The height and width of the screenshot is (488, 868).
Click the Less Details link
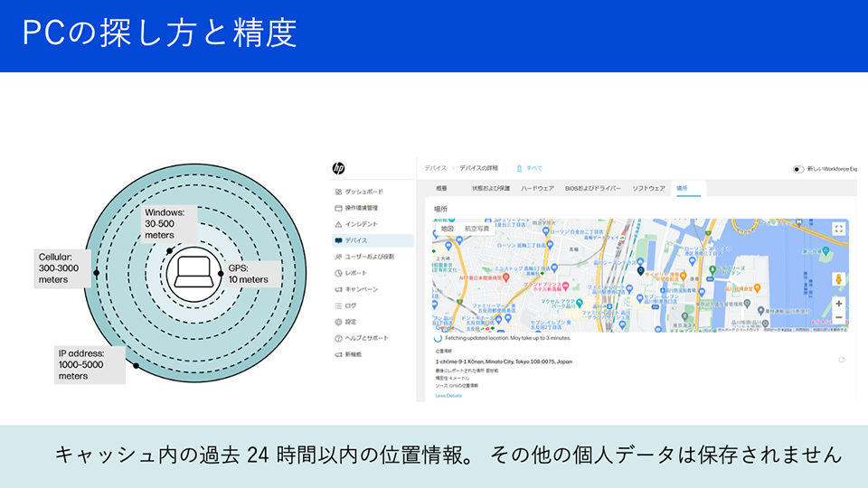448,396
